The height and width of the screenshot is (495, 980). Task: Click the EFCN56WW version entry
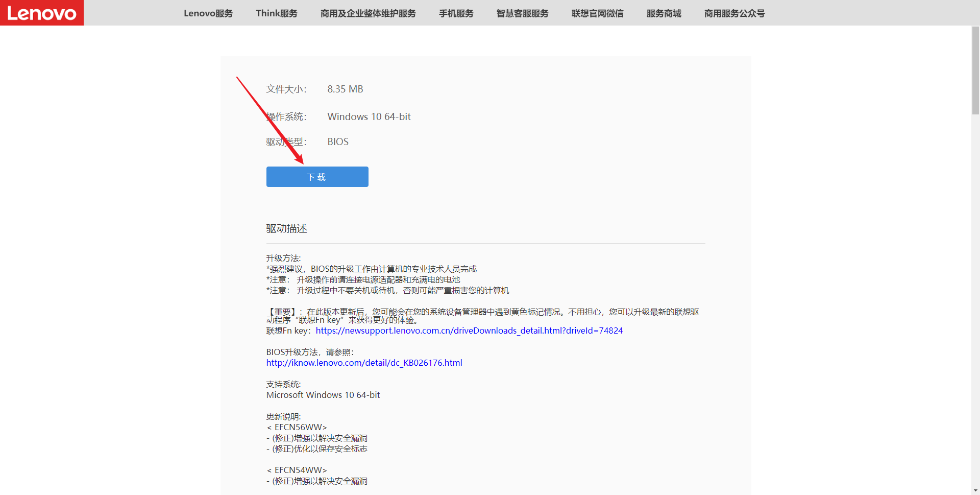[x=297, y=427]
